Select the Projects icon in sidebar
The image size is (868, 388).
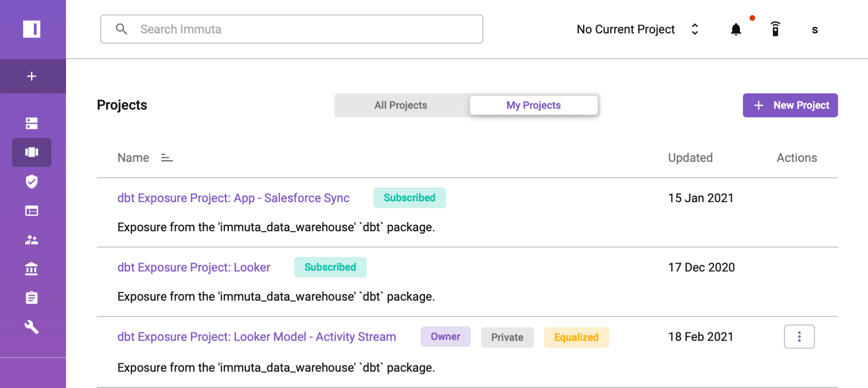click(32, 152)
